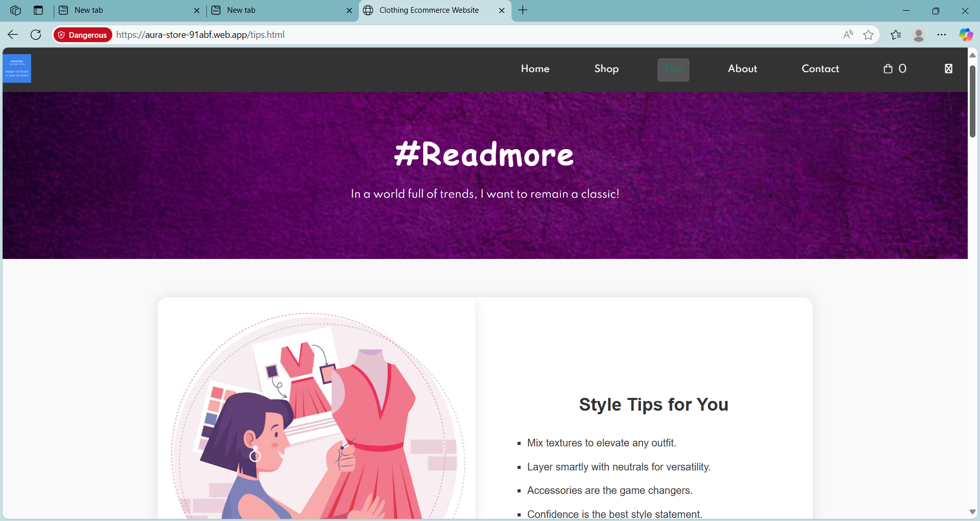Select the Clothing Ecommerce Website tab
Viewport: 980px width, 521px height.
[435, 10]
